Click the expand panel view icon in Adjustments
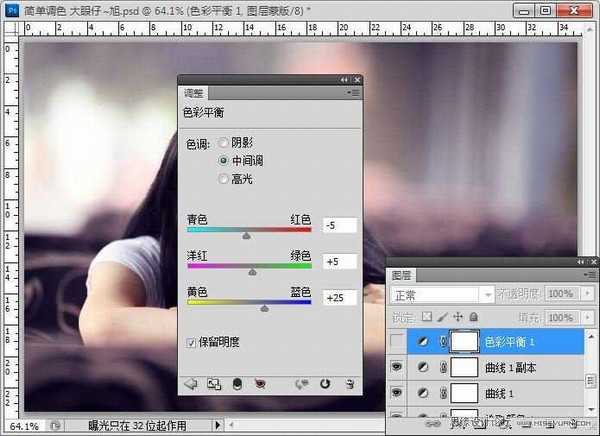 (213, 382)
